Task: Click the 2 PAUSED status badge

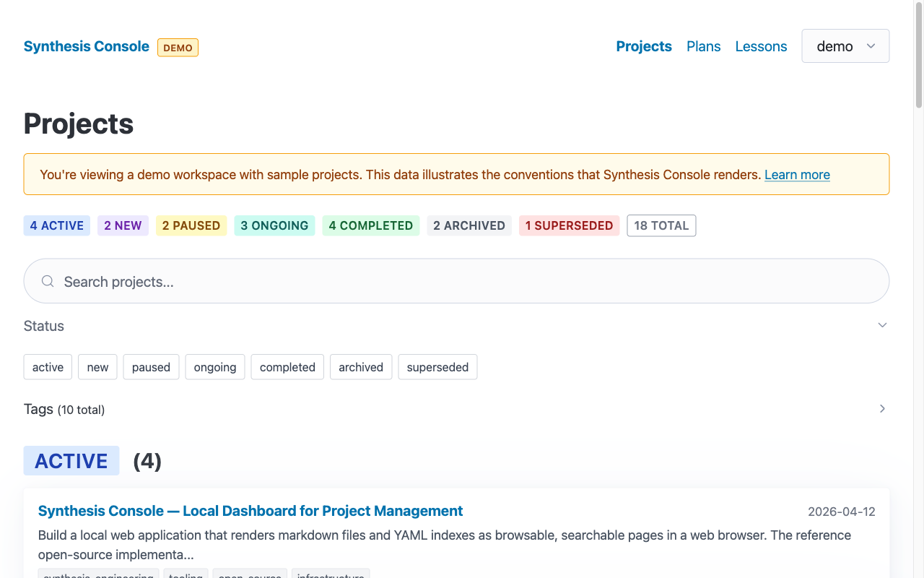Action: 191,225
